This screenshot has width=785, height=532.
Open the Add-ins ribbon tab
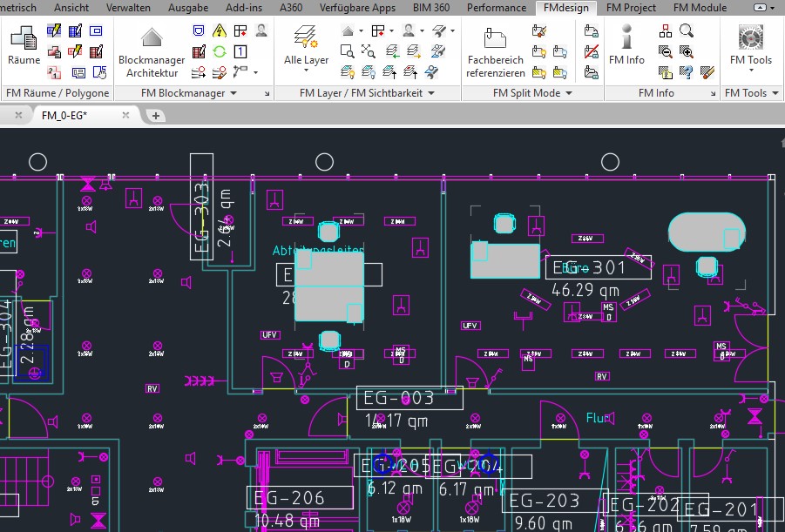[244, 8]
